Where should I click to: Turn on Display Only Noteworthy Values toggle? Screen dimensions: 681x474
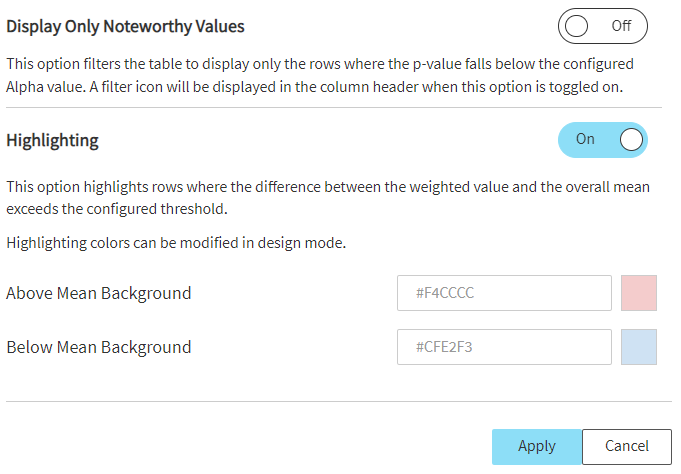602,26
